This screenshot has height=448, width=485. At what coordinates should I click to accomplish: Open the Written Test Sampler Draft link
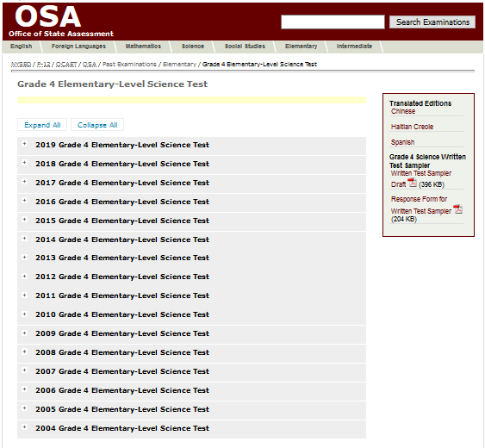tap(421, 179)
